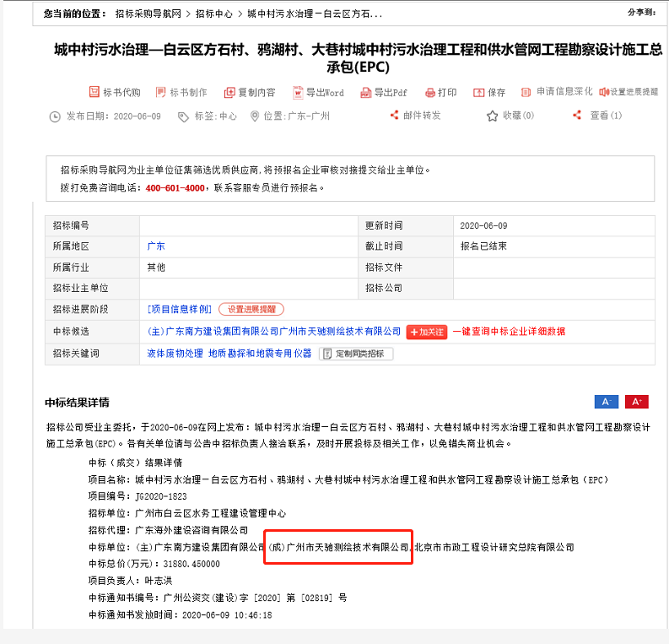Click the red 加关注 button

coord(427,332)
